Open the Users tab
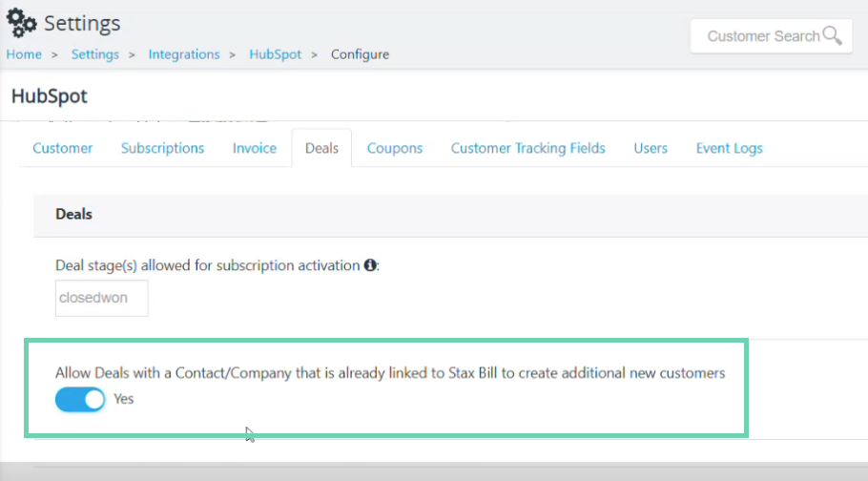The height and width of the screenshot is (481, 868). (651, 148)
